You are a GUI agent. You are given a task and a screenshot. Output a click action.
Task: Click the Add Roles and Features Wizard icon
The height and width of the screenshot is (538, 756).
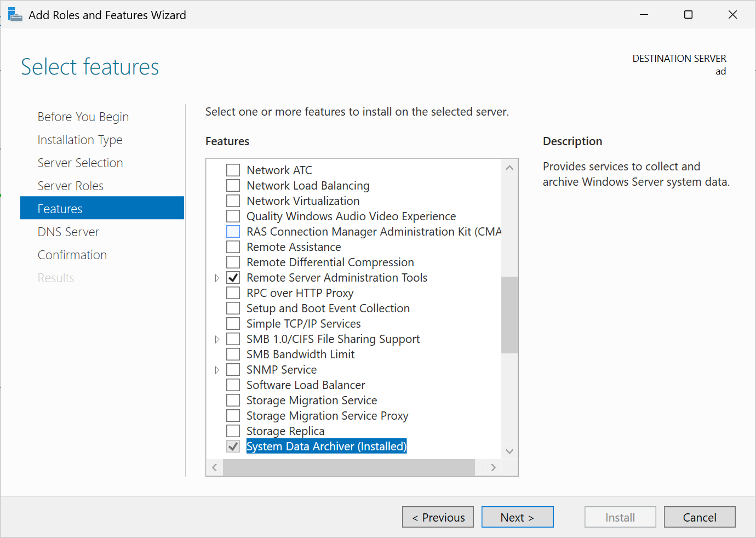tap(15, 14)
